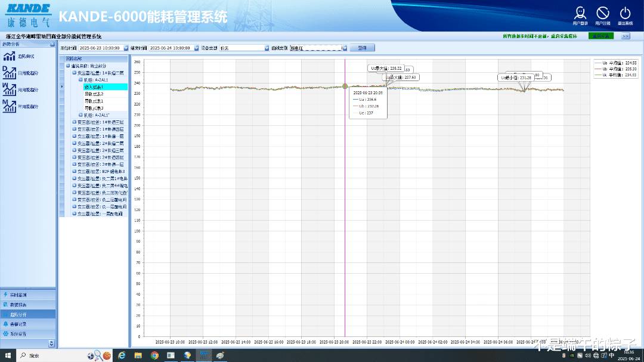The width and height of the screenshot is (644, 362).
Task: Select the 导轨式表1 meter row
Action: point(106,101)
